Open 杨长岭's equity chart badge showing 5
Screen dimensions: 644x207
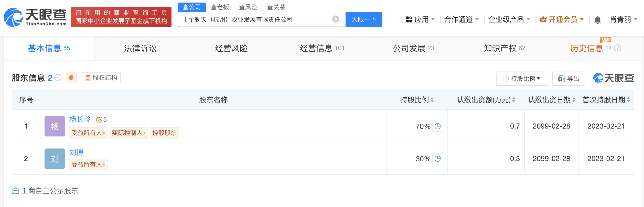[x=101, y=120]
